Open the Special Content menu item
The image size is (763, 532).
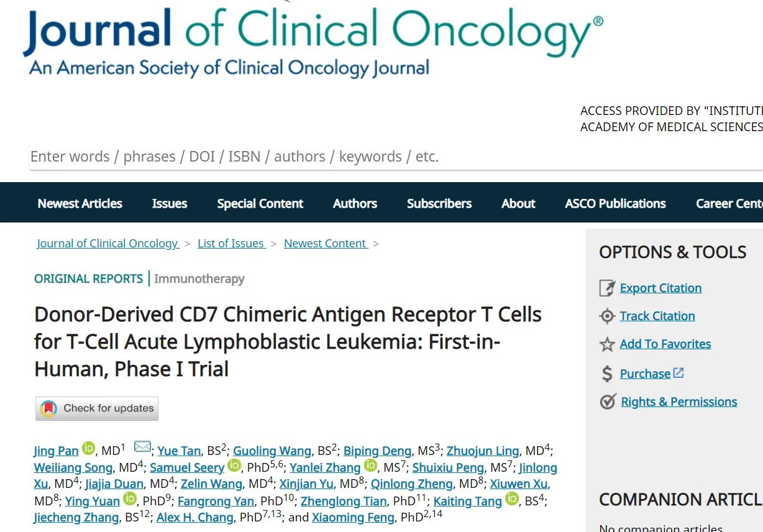(x=260, y=203)
